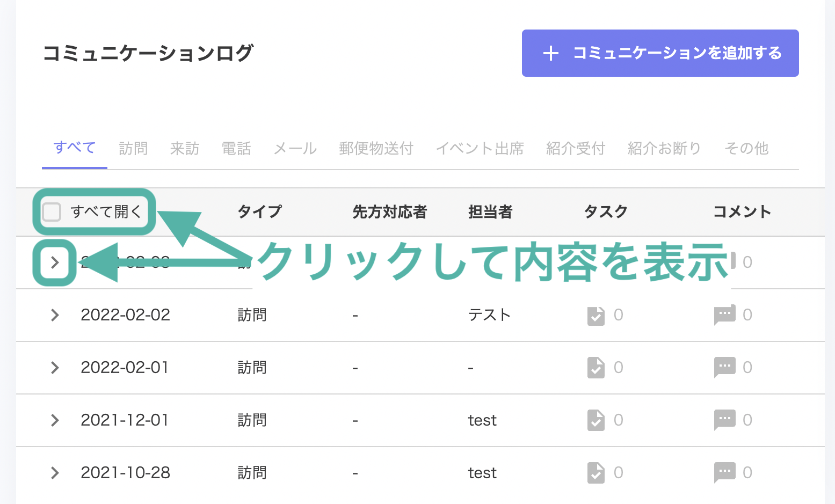
Task: Open the 来訪 tab
Action: pyautogui.click(x=185, y=148)
